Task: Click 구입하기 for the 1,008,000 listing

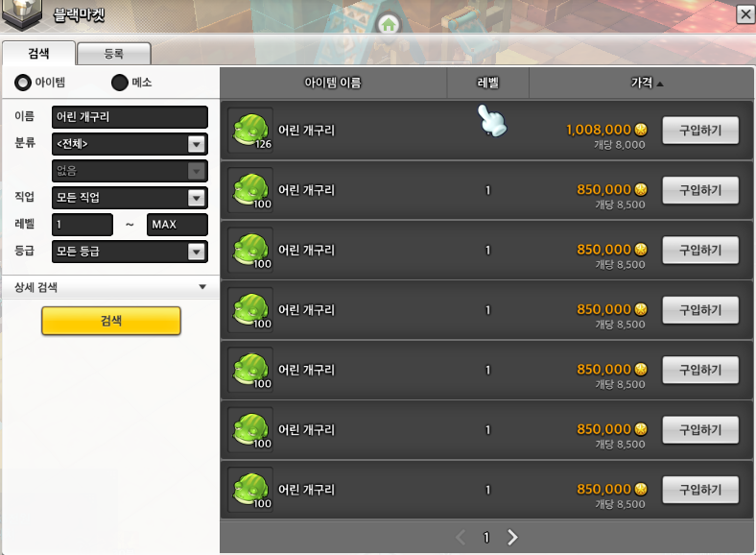Action: [700, 131]
